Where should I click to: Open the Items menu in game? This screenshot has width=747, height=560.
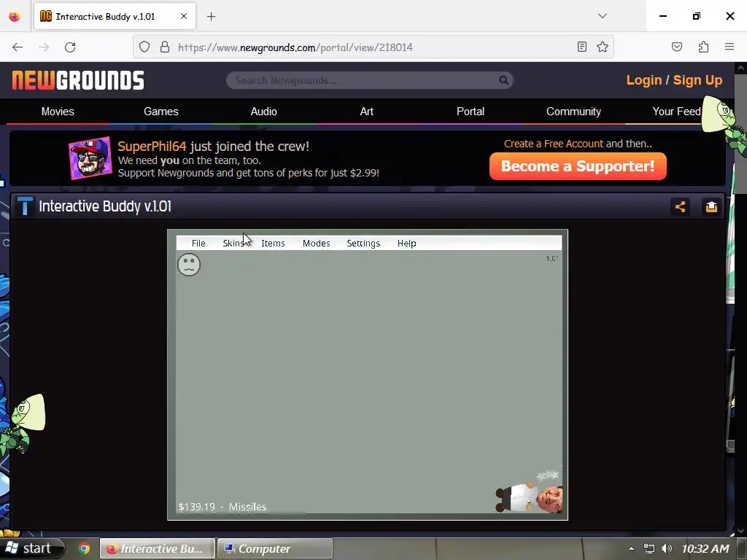click(x=273, y=244)
